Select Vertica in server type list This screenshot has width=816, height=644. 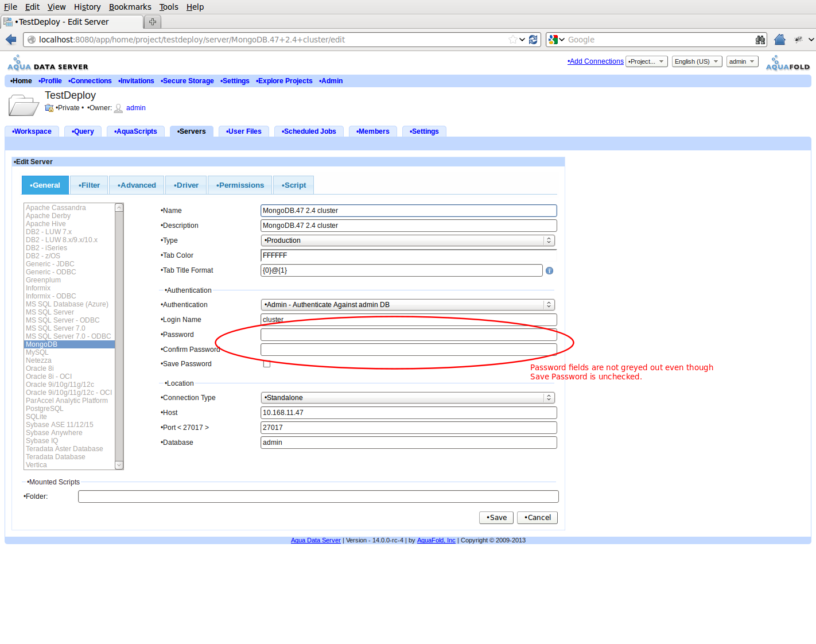pyautogui.click(x=69, y=465)
